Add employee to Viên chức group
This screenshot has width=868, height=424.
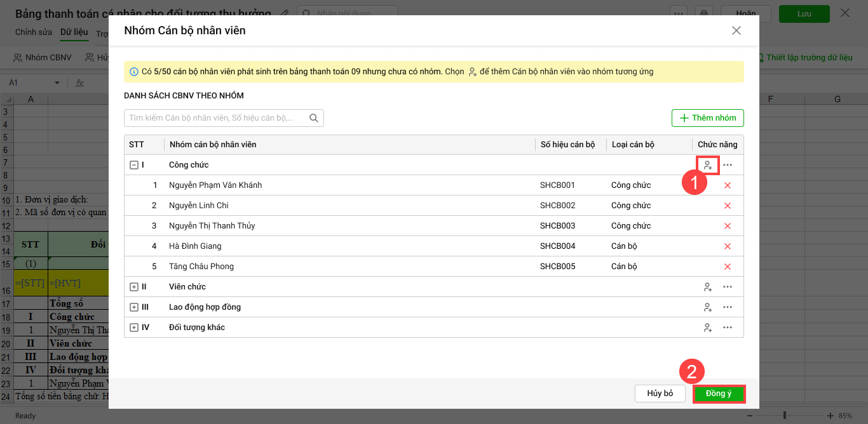(x=707, y=287)
